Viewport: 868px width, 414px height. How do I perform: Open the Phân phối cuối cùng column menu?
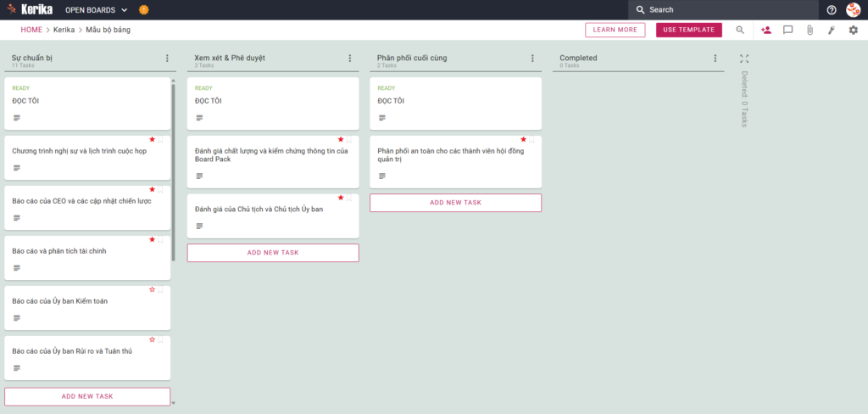point(532,59)
